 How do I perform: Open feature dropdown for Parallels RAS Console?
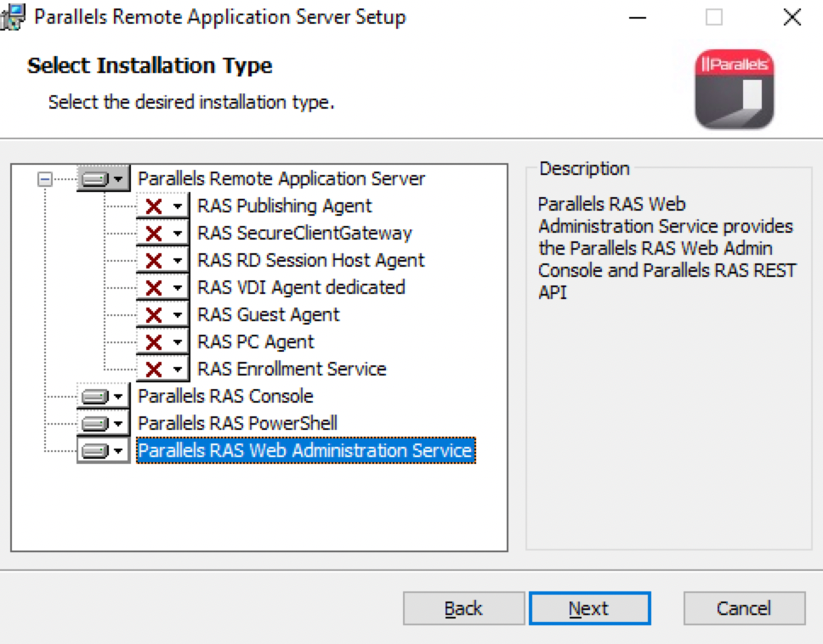coord(104,397)
